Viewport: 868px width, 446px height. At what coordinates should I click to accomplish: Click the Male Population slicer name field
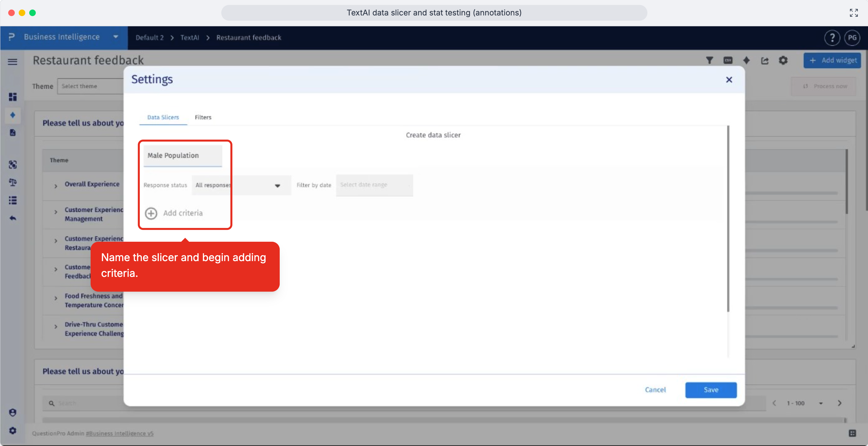pyautogui.click(x=183, y=156)
